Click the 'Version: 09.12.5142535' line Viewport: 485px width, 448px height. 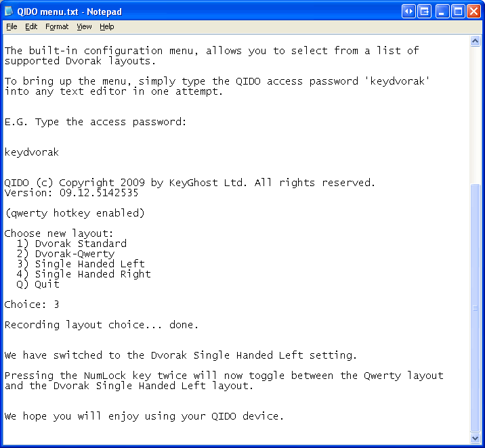tap(71, 193)
